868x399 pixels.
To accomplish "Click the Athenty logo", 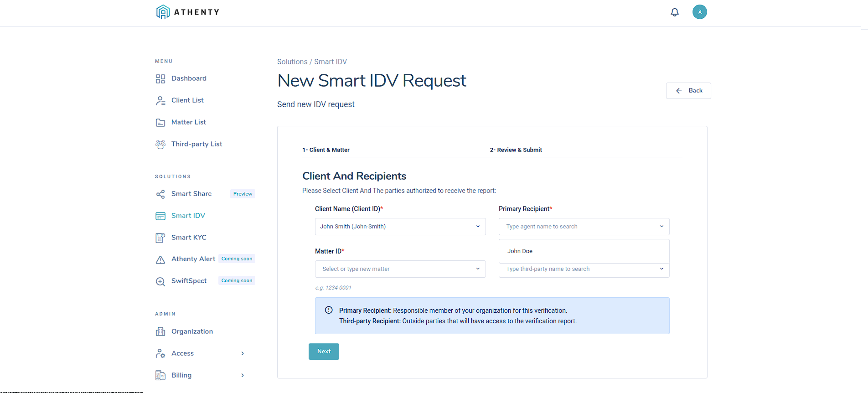I will [188, 12].
